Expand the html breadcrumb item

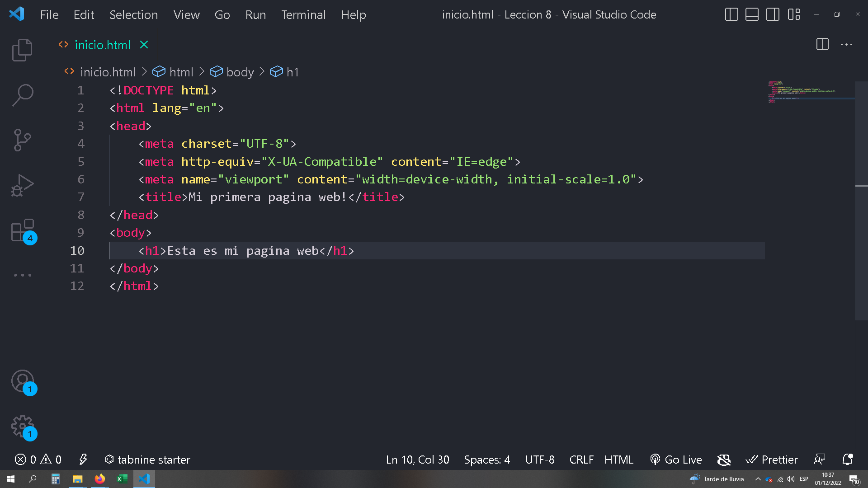click(173, 72)
